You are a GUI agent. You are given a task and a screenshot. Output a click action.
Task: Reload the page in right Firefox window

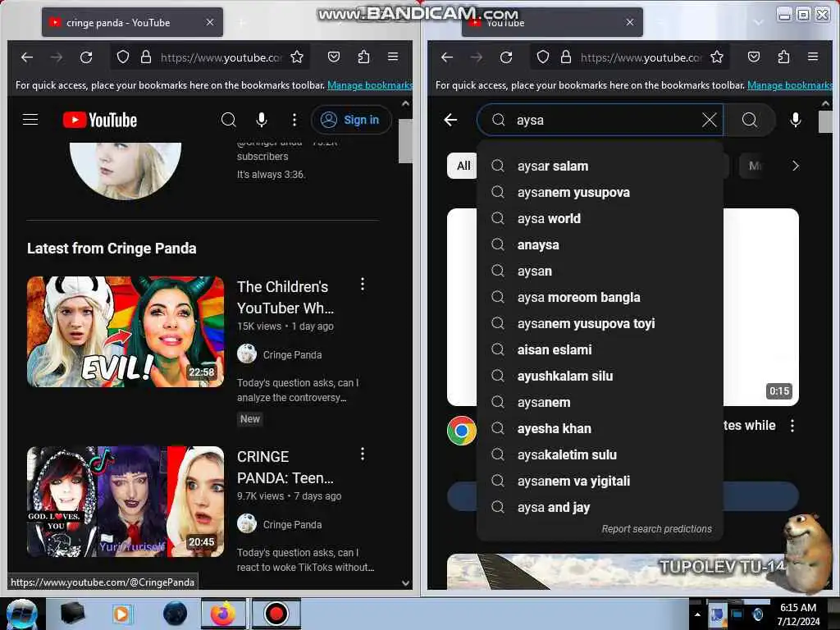(x=506, y=57)
